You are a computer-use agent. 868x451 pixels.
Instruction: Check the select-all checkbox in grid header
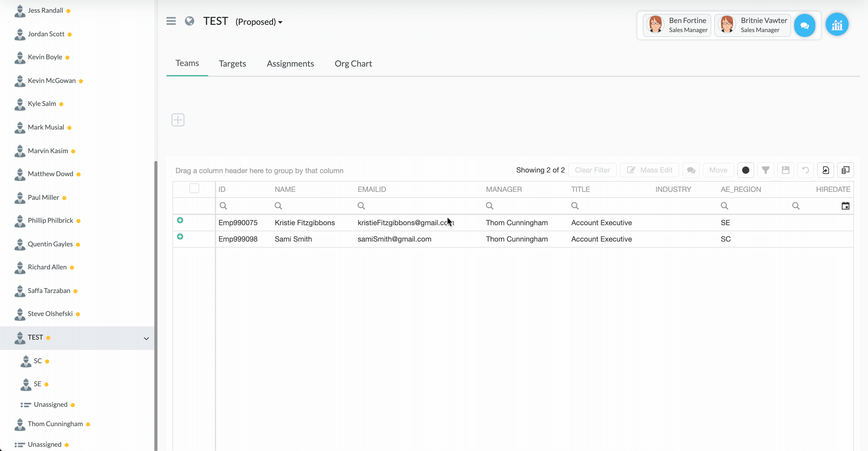click(194, 188)
